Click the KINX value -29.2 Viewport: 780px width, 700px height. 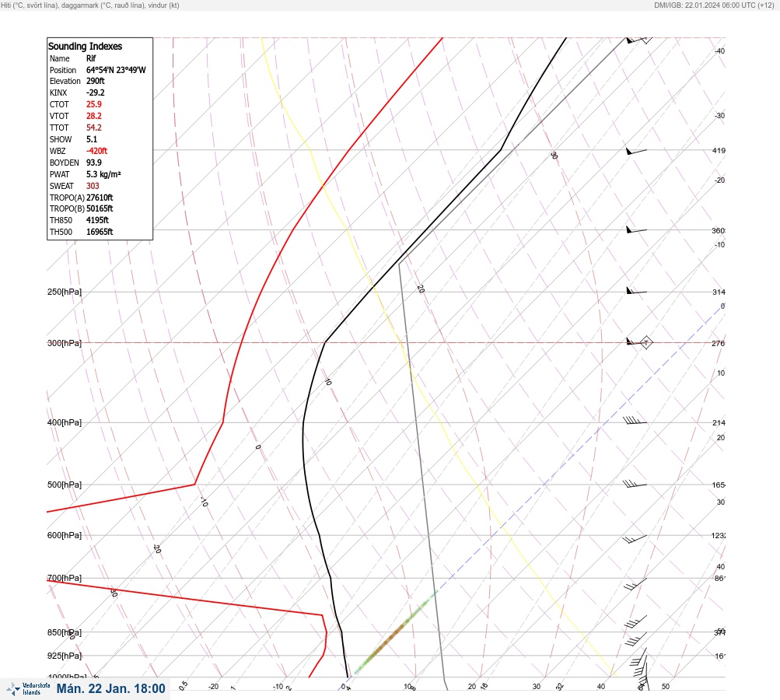tap(96, 93)
